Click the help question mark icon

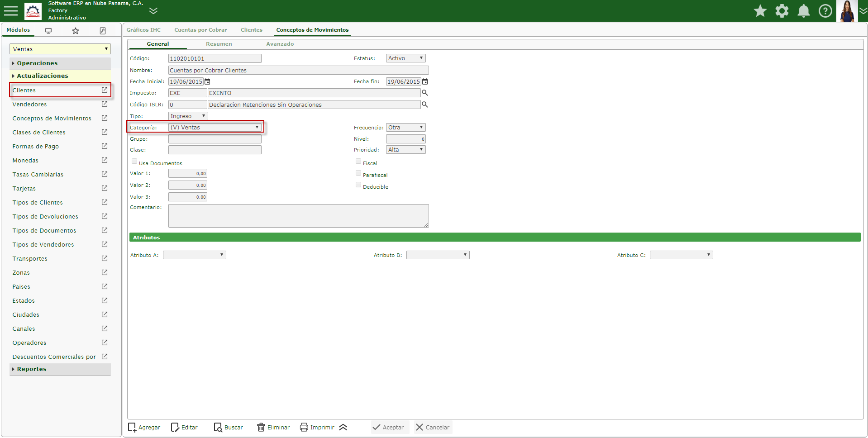(825, 11)
